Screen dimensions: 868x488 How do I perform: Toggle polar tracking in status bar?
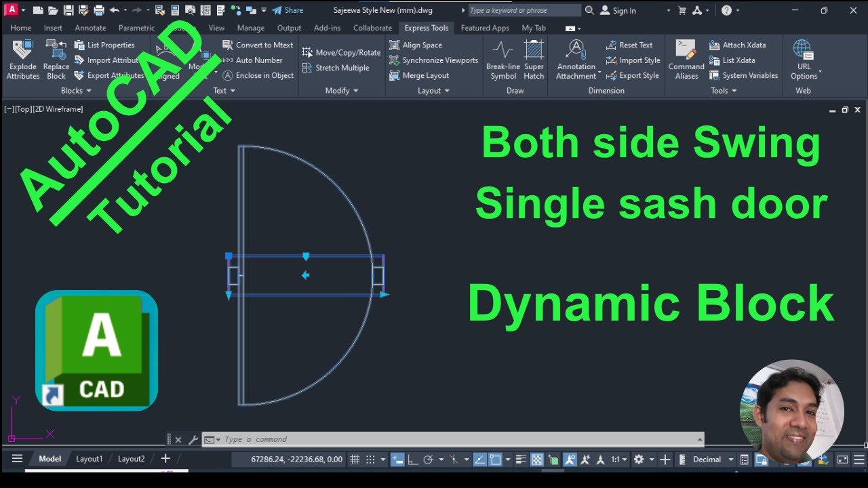pyautogui.click(x=428, y=460)
